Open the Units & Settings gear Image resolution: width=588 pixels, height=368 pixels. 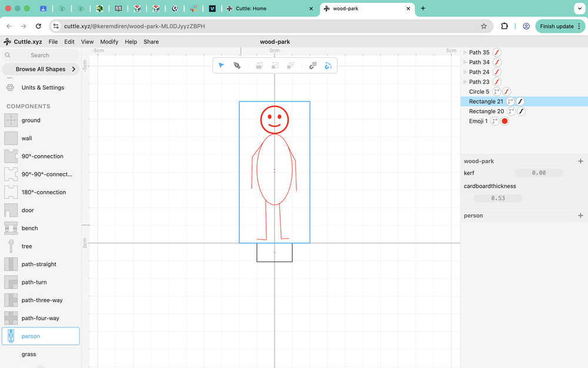pos(10,87)
